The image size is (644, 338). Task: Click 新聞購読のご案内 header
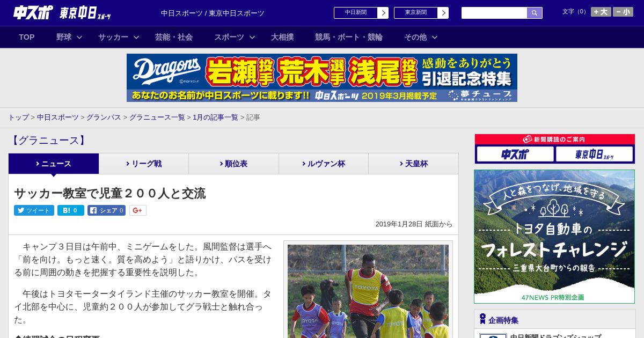coord(554,139)
